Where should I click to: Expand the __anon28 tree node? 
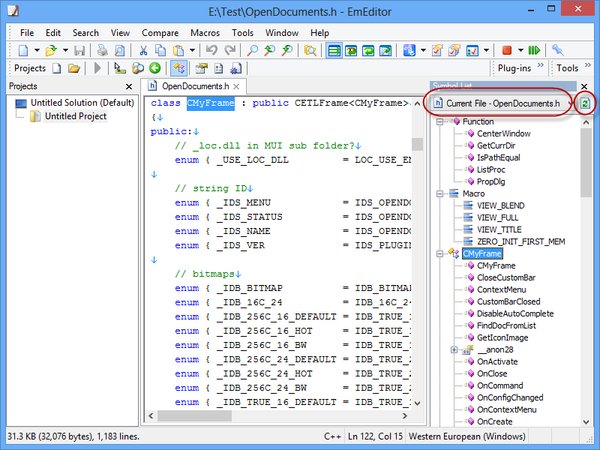[x=455, y=350]
